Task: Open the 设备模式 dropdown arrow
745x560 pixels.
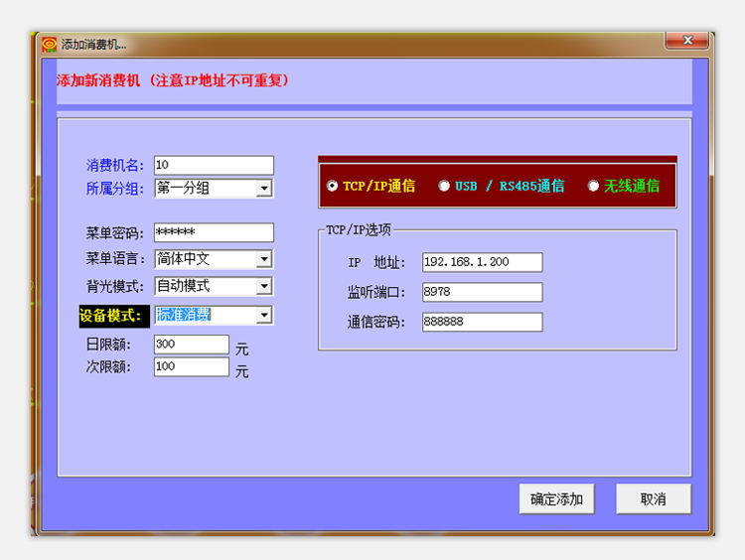Action: [264, 316]
